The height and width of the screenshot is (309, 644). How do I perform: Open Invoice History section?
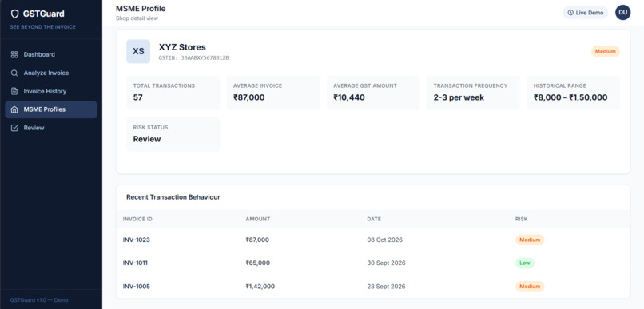pos(51,91)
